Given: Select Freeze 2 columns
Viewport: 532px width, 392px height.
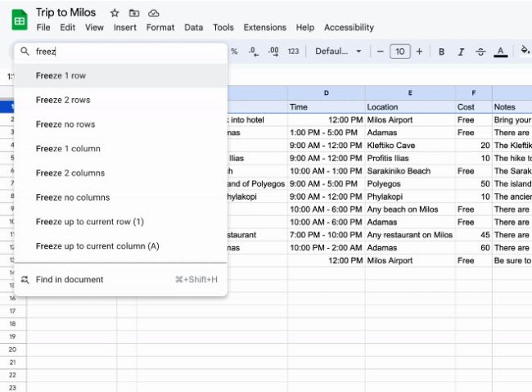Looking at the screenshot, I should tap(121, 173).
